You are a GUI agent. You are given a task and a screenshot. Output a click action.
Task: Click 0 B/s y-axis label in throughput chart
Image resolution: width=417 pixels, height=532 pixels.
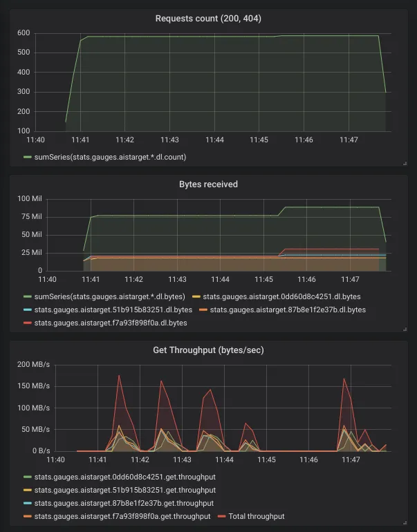(x=41, y=451)
